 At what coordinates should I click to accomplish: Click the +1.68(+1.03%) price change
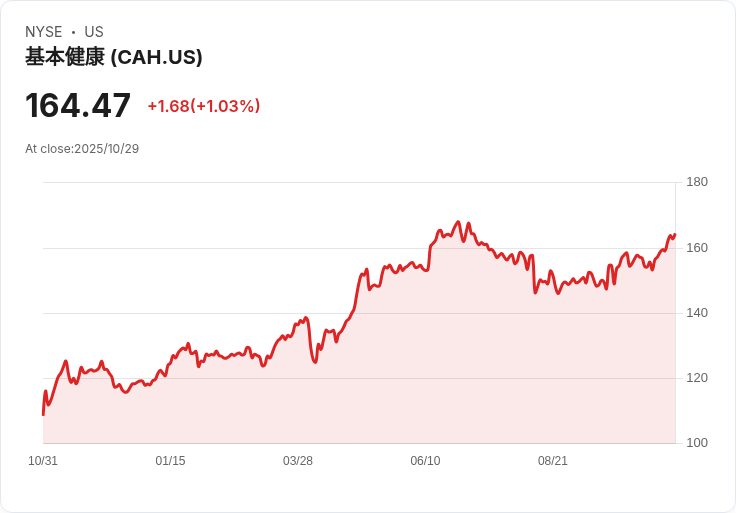tap(204, 106)
